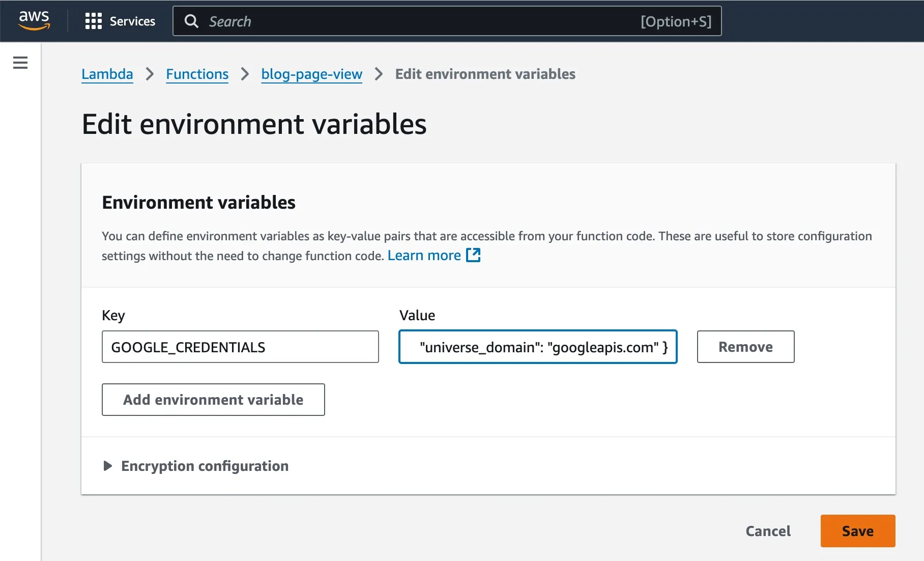Open the hamburger side navigation menu
Viewport: 924px width, 561px height.
click(20, 63)
